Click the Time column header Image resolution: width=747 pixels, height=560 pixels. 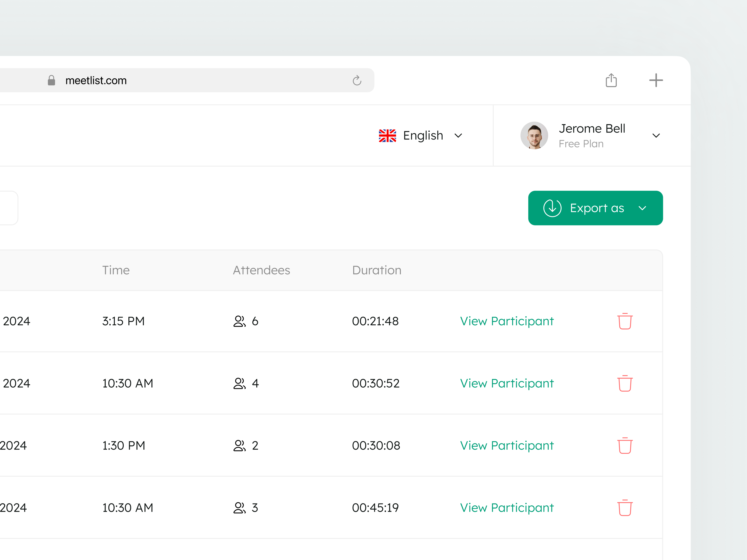(x=116, y=270)
